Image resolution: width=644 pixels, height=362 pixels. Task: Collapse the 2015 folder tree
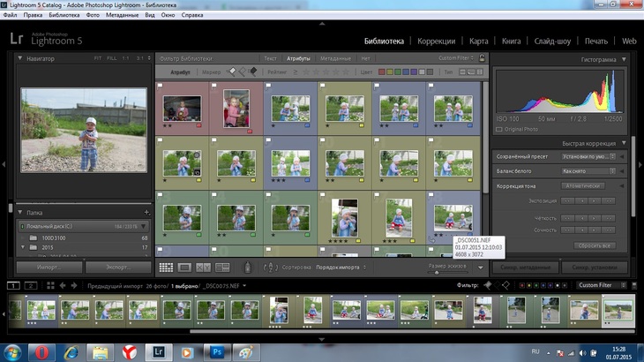(23, 247)
